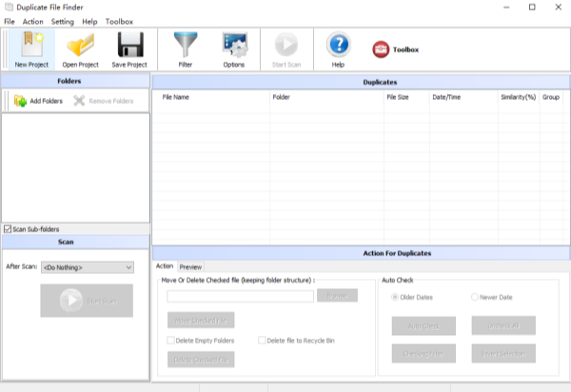Click the Invert Selection button
The image size is (571, 392).
click(503, 353)
